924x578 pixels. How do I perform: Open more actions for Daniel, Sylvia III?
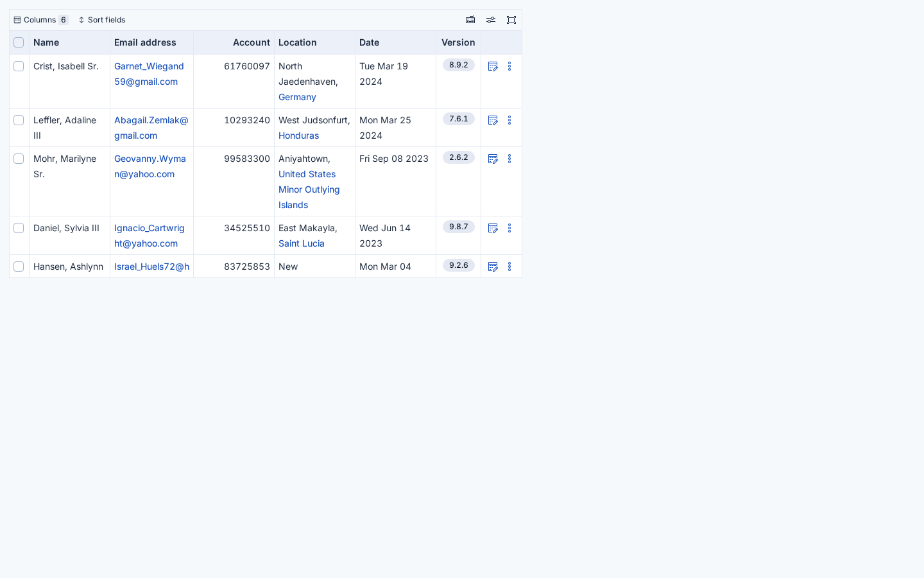click(x=509, y=228)
